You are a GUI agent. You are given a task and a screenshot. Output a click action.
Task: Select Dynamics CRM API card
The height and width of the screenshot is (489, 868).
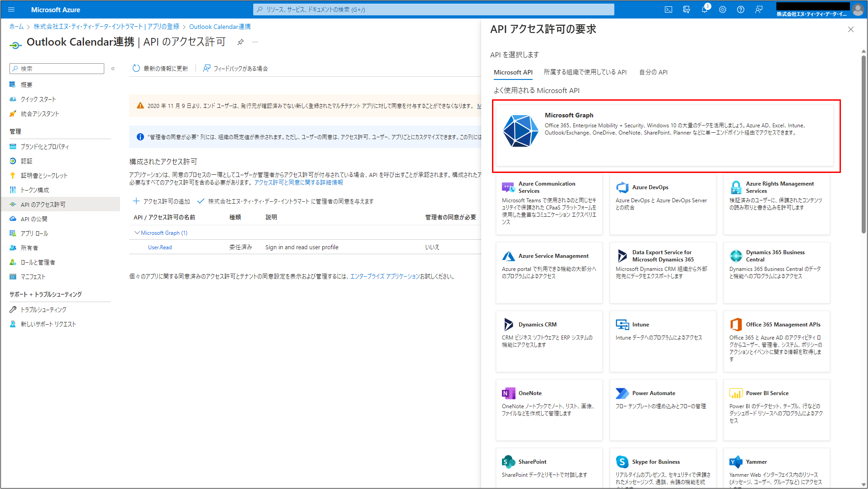click(549, 341)
